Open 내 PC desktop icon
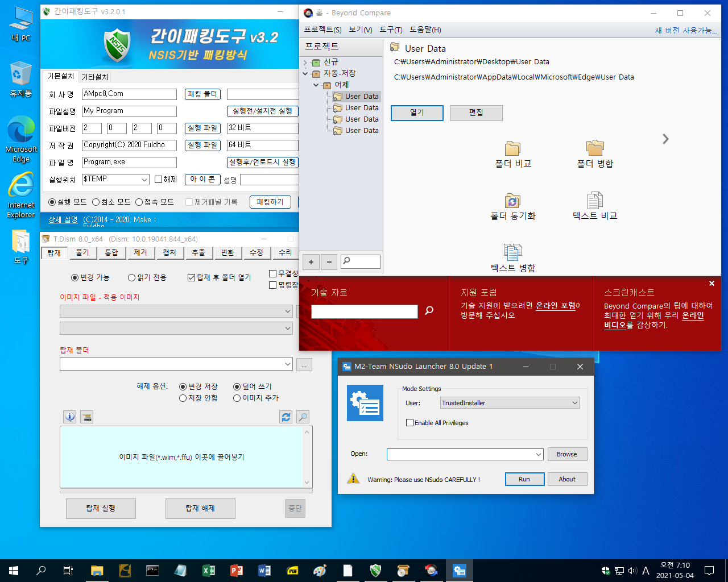Image resolution: width=728 pixels, height=582 pixels. click(x=21, y=25)
